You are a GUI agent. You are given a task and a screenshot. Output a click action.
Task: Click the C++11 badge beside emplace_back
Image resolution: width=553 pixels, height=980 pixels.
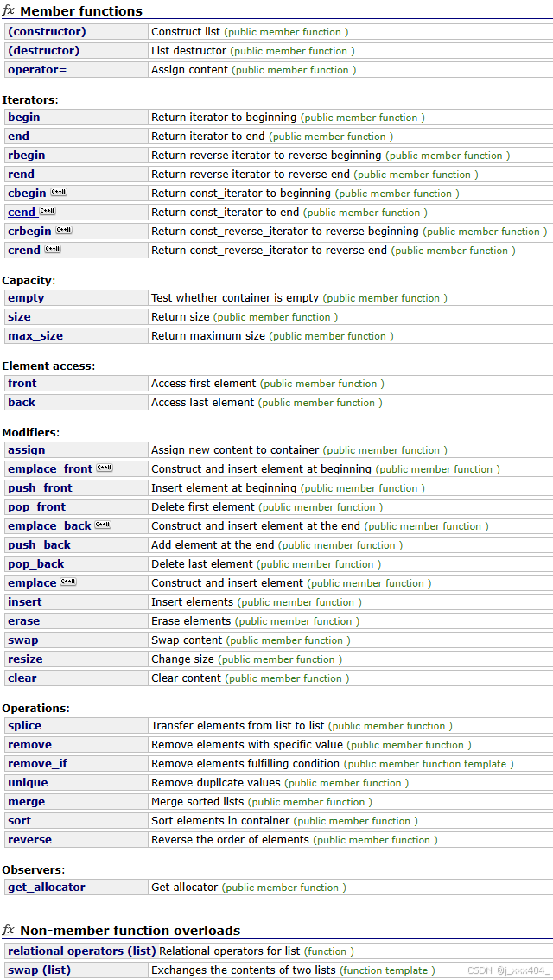point(103,525)
